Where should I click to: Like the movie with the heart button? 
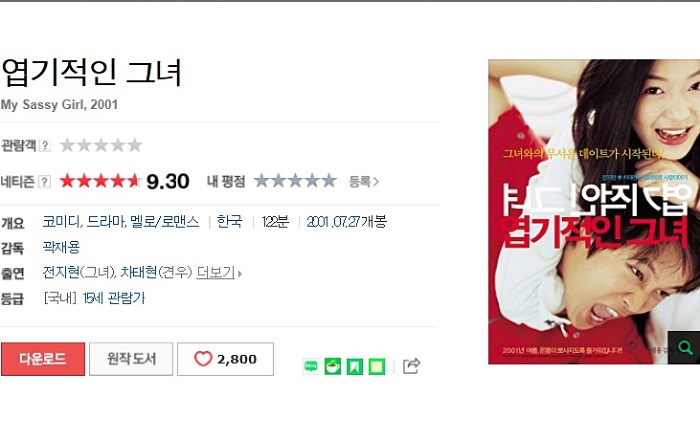pos(225,359)
